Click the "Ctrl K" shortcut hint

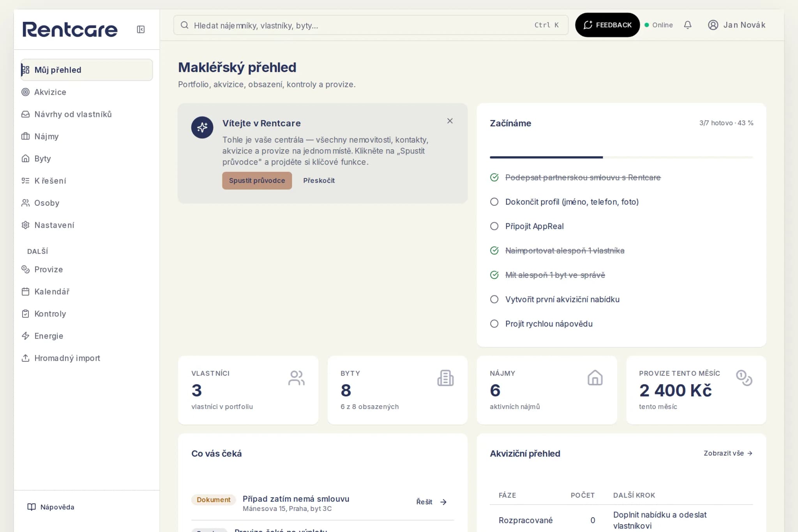coord(546,25)
